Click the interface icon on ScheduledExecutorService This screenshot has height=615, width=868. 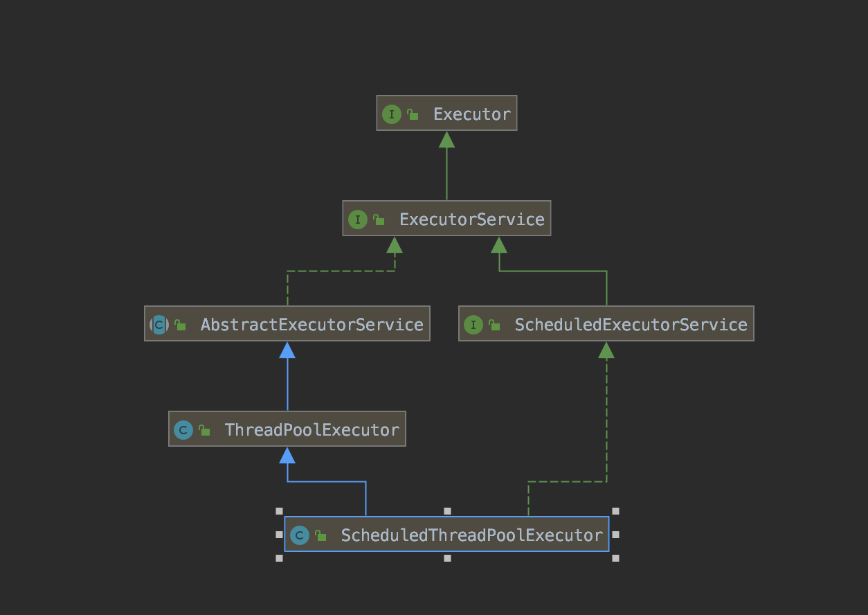coord(473,325)
